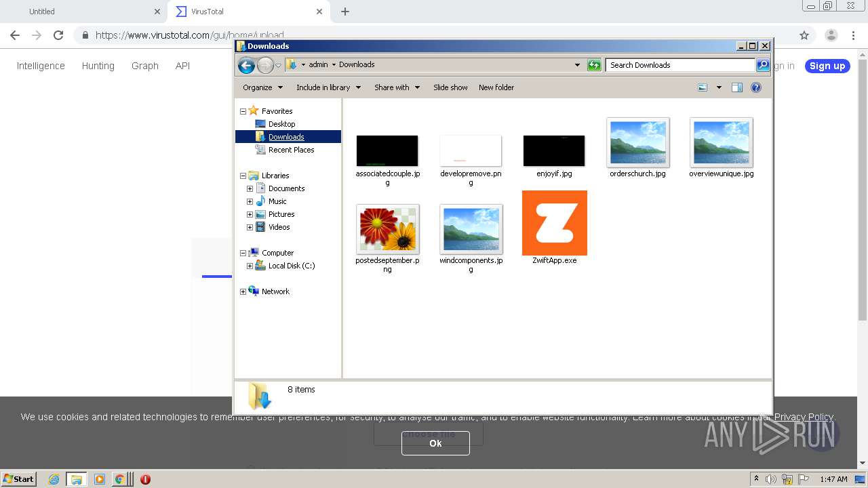Image resolution: width=868 pixels, height=488 pixels.
Task: Toggle the preview pane icon
Action: [737, 87]
